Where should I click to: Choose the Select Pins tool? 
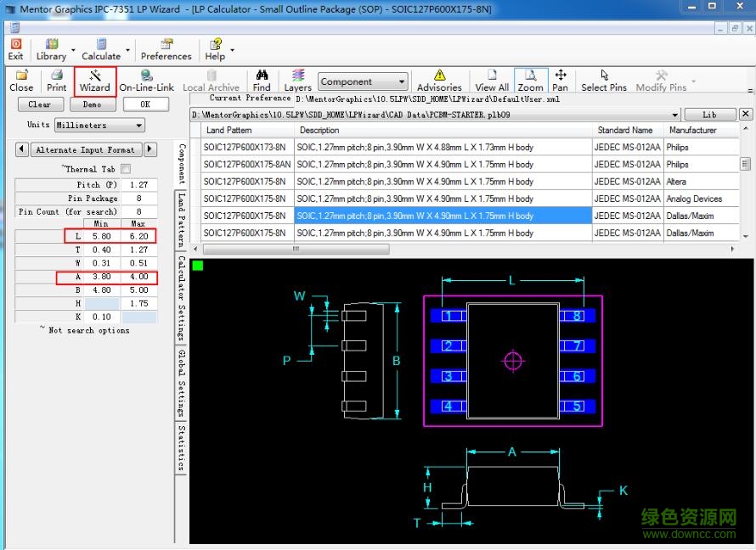tap(603, 81)
